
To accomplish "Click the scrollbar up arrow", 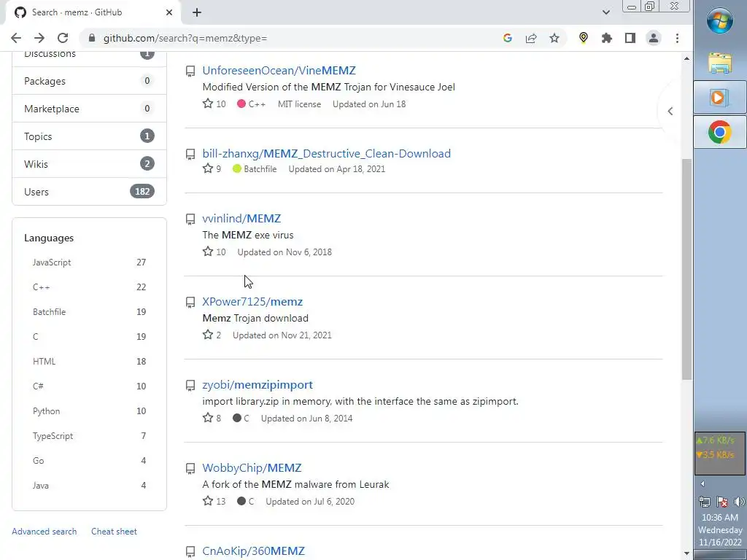I will (x=686, y=58).
